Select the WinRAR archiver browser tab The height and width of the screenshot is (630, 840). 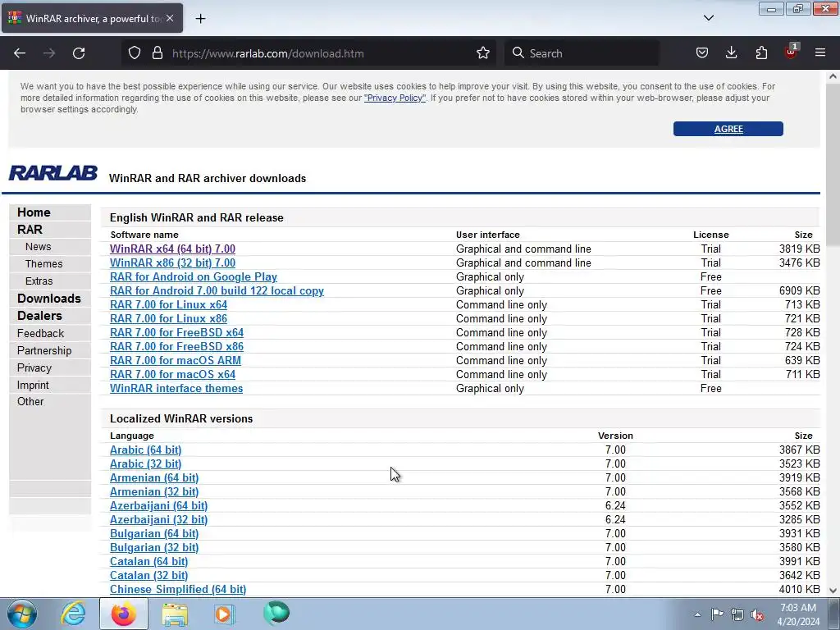point(92,18)
